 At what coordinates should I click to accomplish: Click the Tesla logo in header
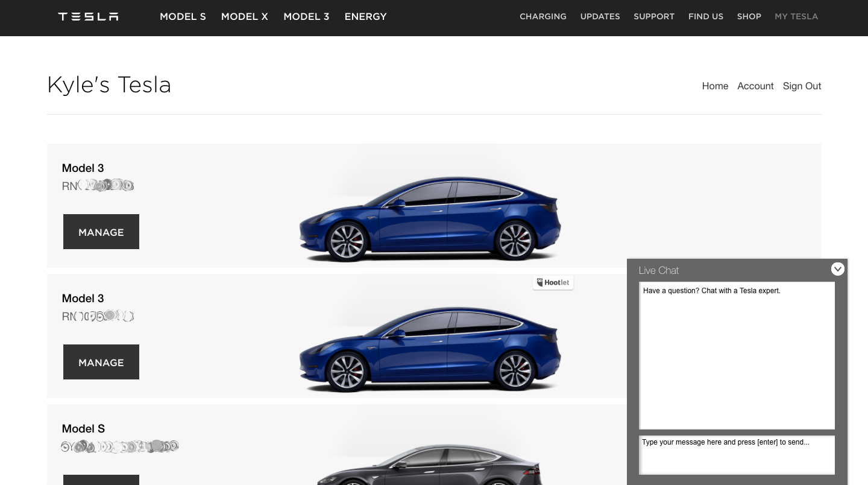coord(88,16)
